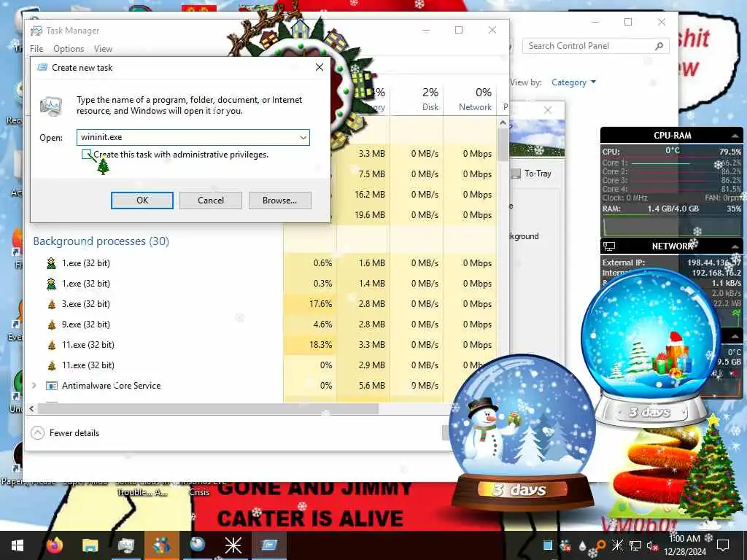Expand the Antimalware Core Service row
The height and width of the screenshot is (560, 747).
[x=34, y=386]
